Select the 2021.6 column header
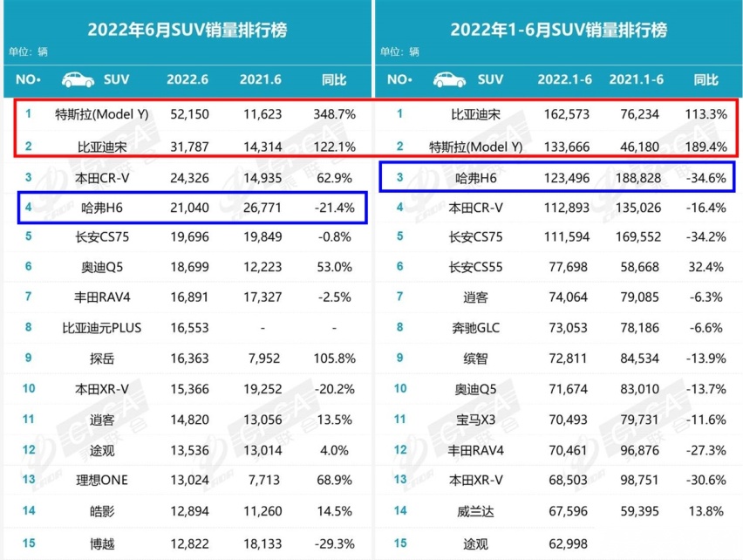Image resolution: width=743 pixels, height=560 pixels. [261, 79]
